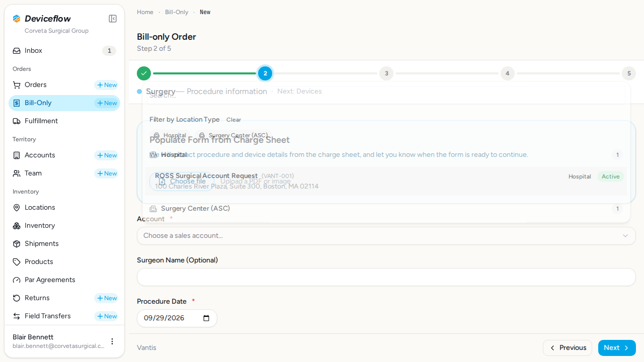
Task: Expand the Surgery Center (ASC) group row
Action: [x=386, y=209]
